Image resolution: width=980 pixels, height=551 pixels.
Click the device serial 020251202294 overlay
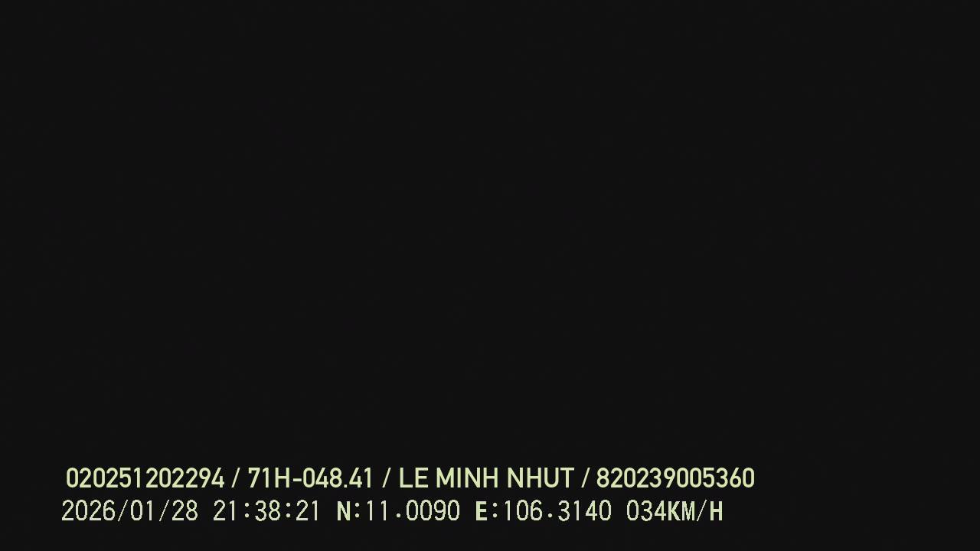[x=145, y=478]
